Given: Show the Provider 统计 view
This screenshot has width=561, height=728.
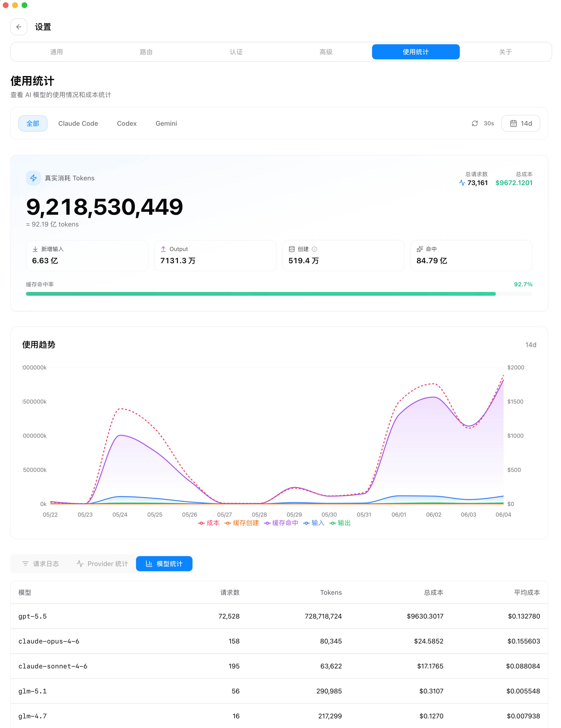Looking at the screenshot, I should [102, 564].
